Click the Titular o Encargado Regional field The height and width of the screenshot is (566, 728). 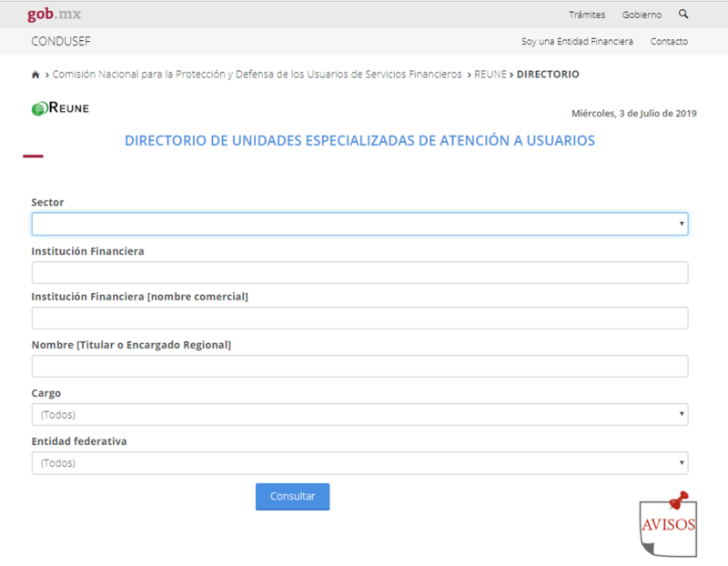(x=359, y=367)
